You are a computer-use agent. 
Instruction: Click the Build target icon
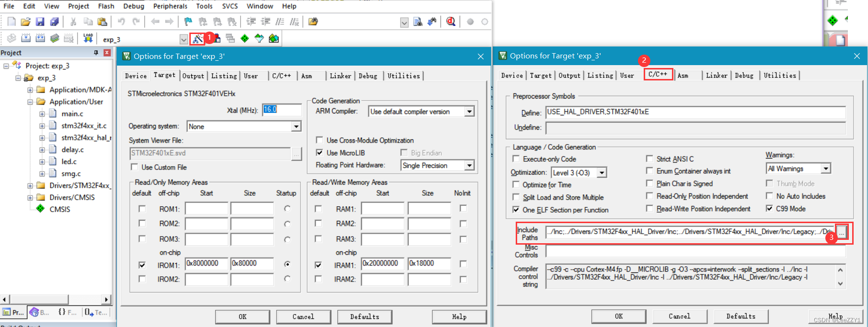coord(26,38)
